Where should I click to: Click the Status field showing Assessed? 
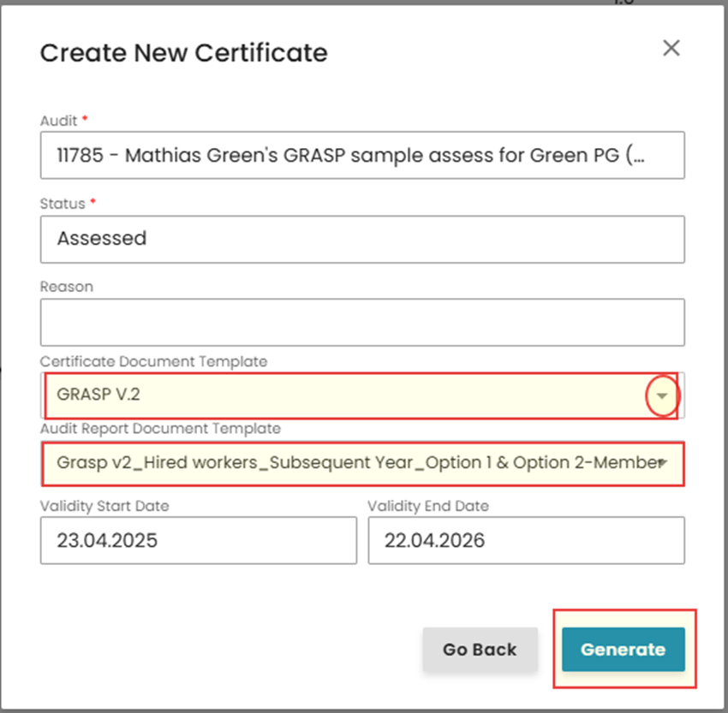click(361, 239)
